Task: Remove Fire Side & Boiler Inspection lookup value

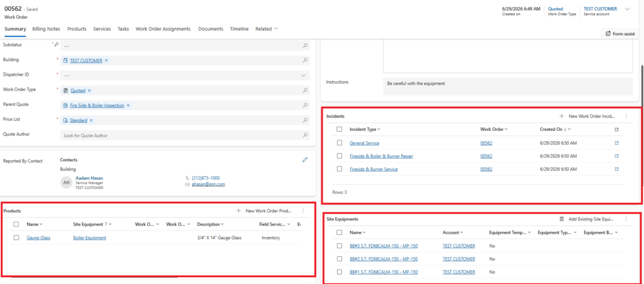Action: 128,105
